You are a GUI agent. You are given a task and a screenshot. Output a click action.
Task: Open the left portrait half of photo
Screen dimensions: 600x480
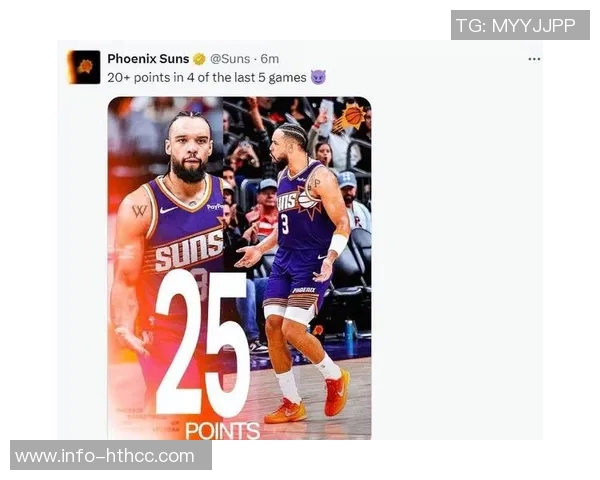(165, 268)
